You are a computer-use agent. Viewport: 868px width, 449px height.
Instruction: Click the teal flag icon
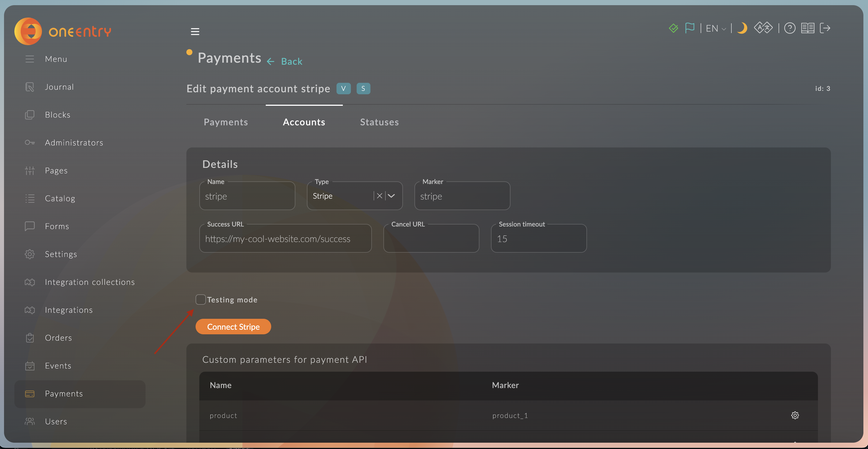click(689, 28)
